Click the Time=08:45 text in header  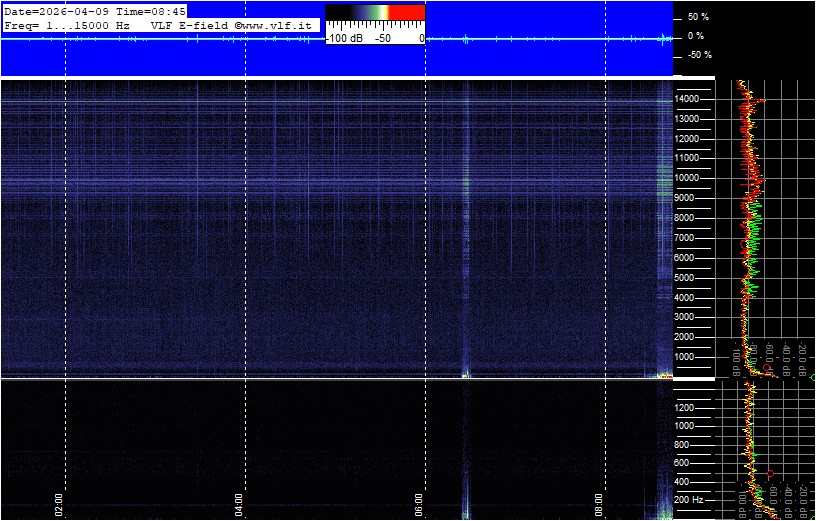click(x=150, y=12)
